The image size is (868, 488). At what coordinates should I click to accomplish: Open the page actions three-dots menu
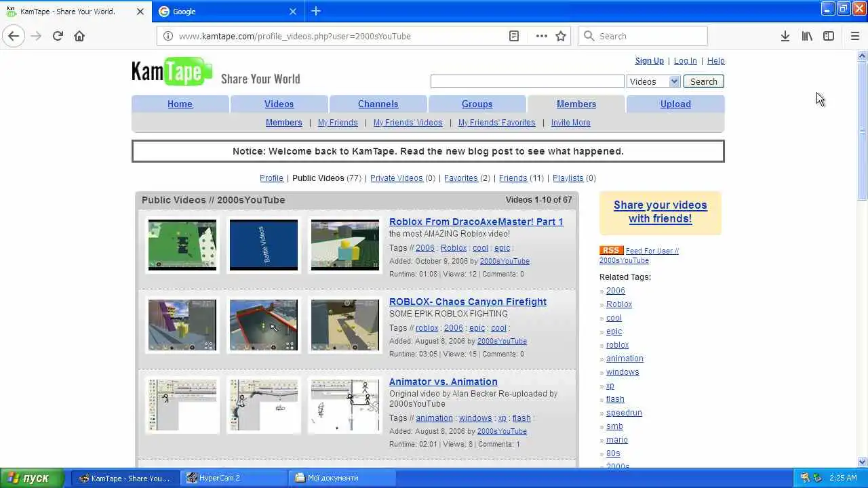point(541,36)
